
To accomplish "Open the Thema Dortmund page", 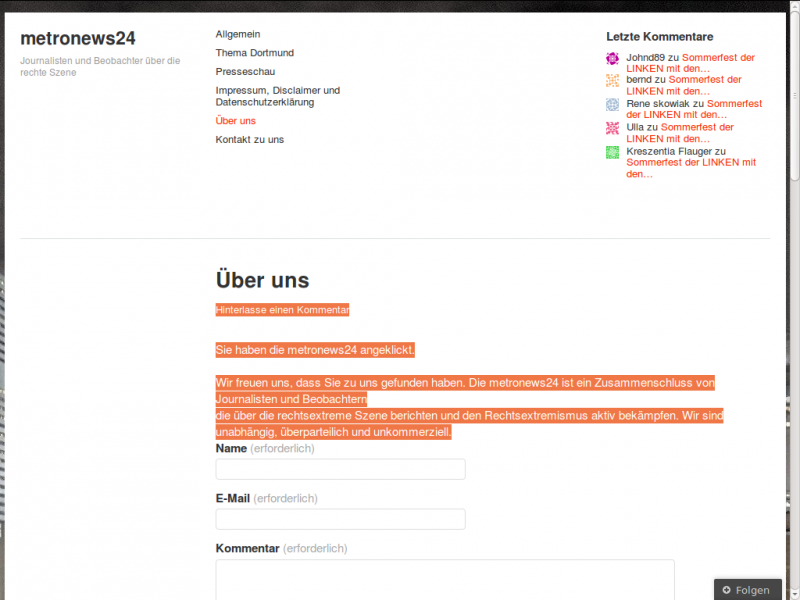I will (254, 53).
